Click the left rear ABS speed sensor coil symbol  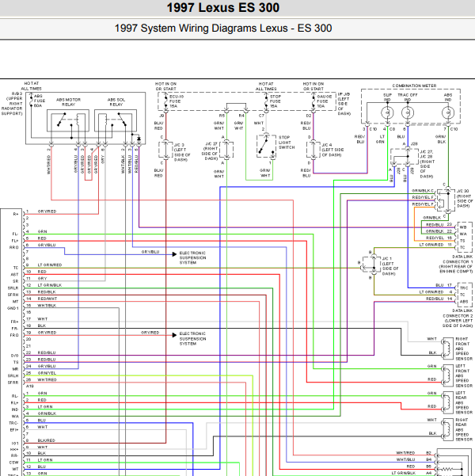pos(446,402)
